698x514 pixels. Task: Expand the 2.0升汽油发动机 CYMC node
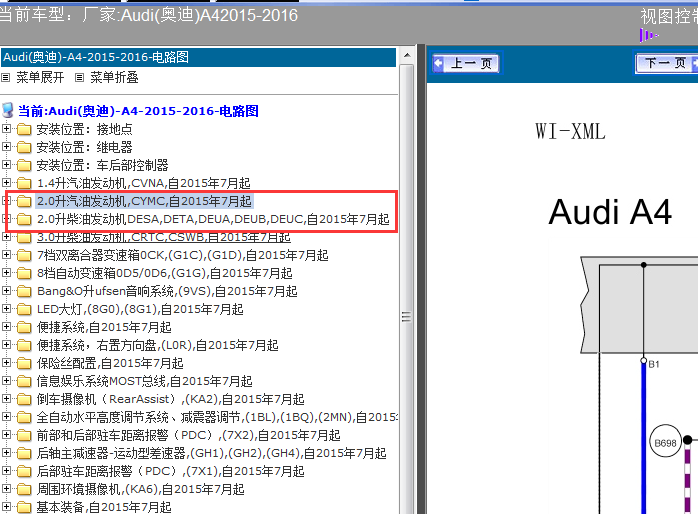coord(6,201)
